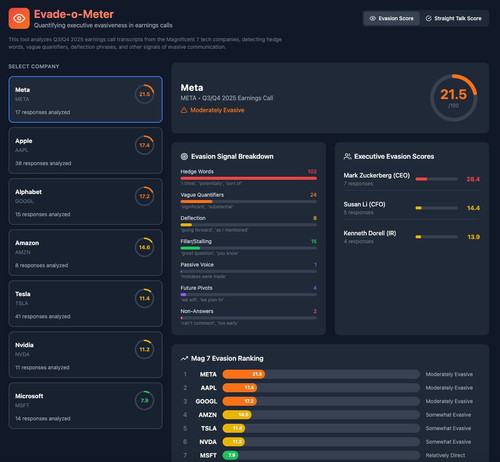Click the Moderately Evasive warning triangle icon
The image size is (500, 462).
click(x=184, y=110)
